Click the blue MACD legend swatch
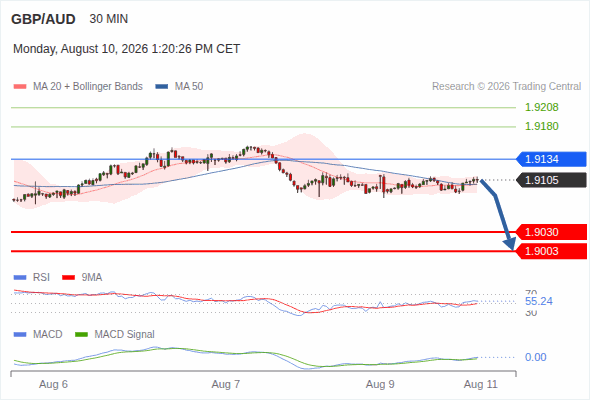 coord(20,335)
